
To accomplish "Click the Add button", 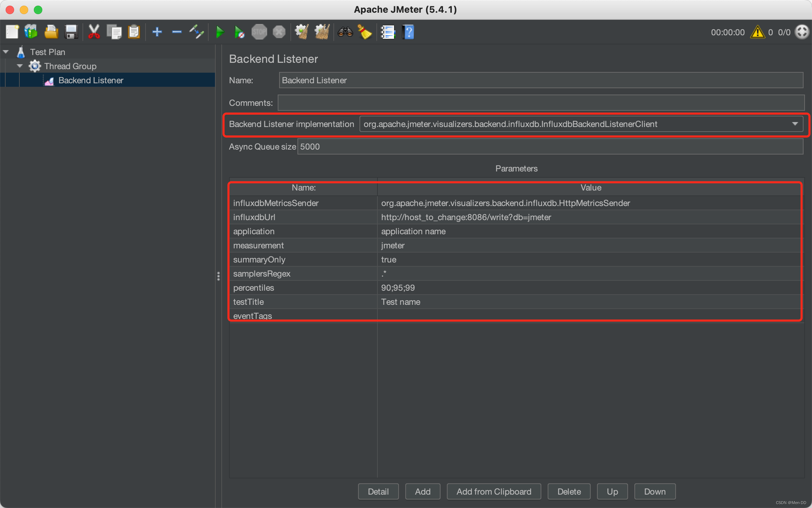I will point(423,491).
